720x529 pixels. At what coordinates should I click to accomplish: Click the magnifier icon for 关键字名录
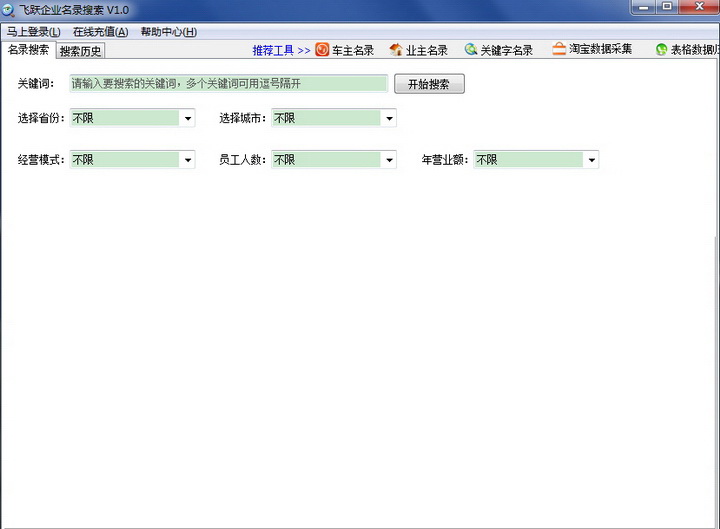click(471, 49)
